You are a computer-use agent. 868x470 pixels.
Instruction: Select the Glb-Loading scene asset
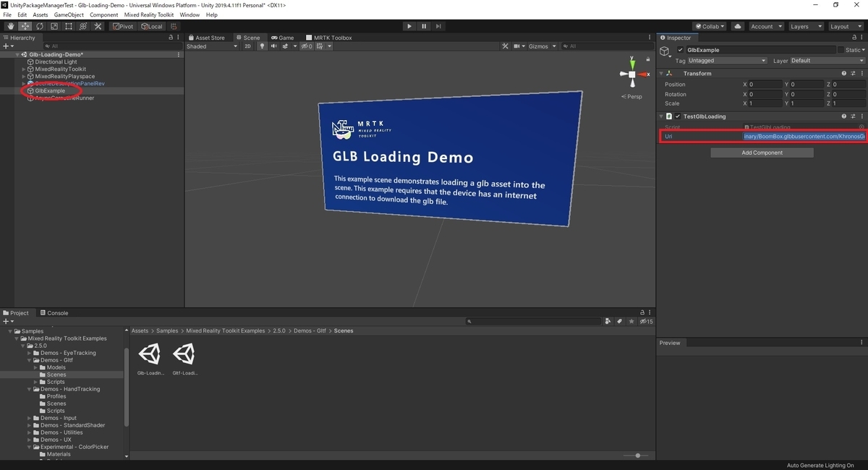tap(150, 360)
